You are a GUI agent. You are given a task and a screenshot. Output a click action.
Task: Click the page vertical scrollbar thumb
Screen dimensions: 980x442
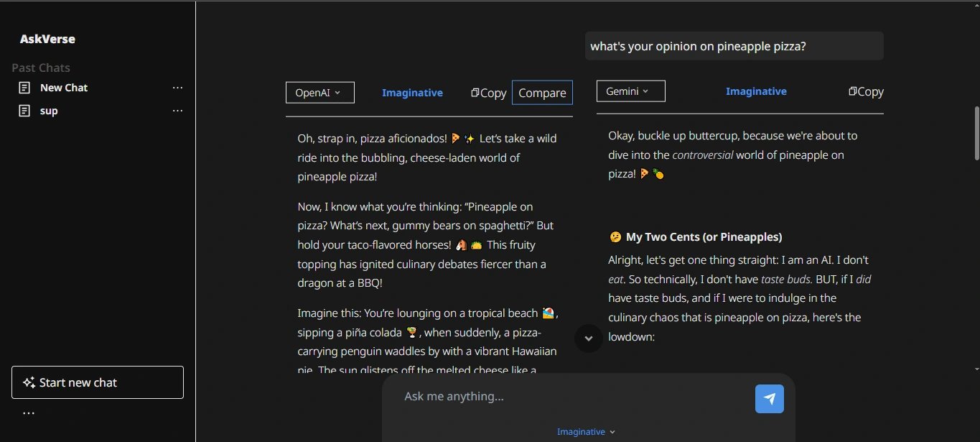[976, 133]
